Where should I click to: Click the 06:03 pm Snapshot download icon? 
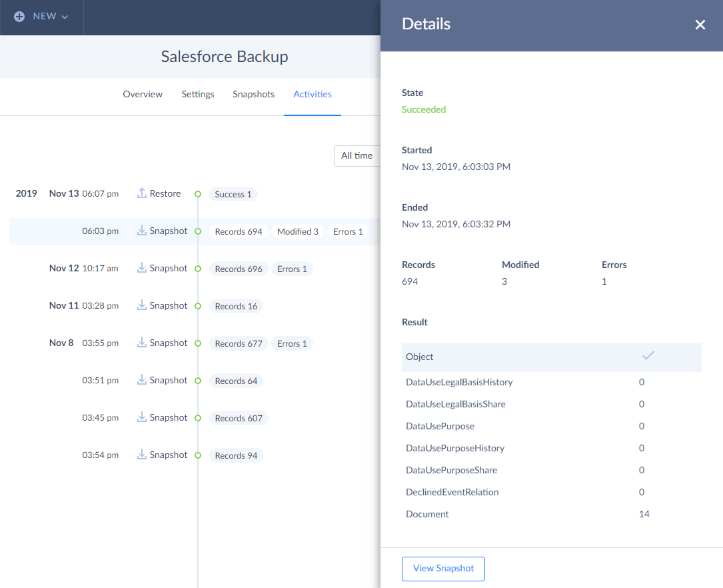coord(142,231)
